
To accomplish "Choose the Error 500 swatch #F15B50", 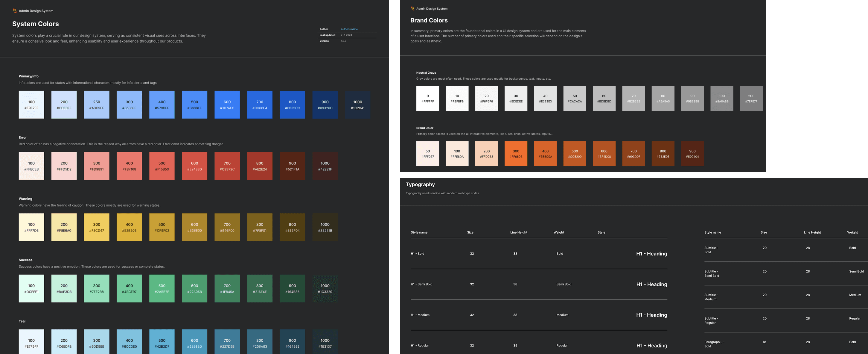I will click(x=162, y=166).
